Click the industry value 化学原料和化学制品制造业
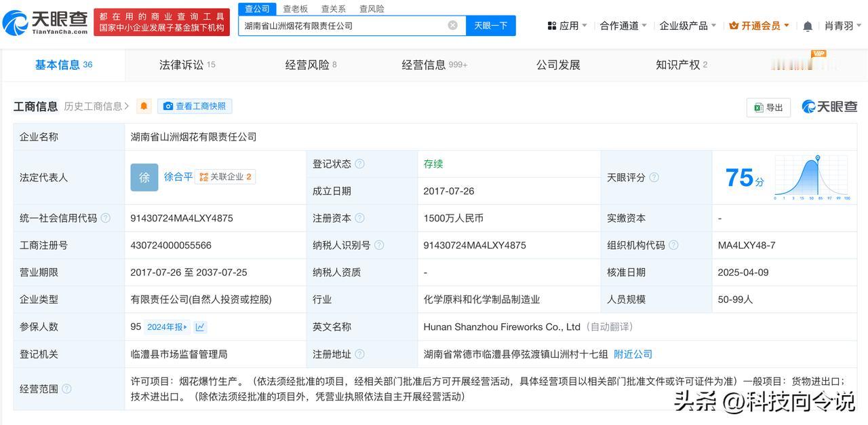The image size is (868, 425). (481, 299)
